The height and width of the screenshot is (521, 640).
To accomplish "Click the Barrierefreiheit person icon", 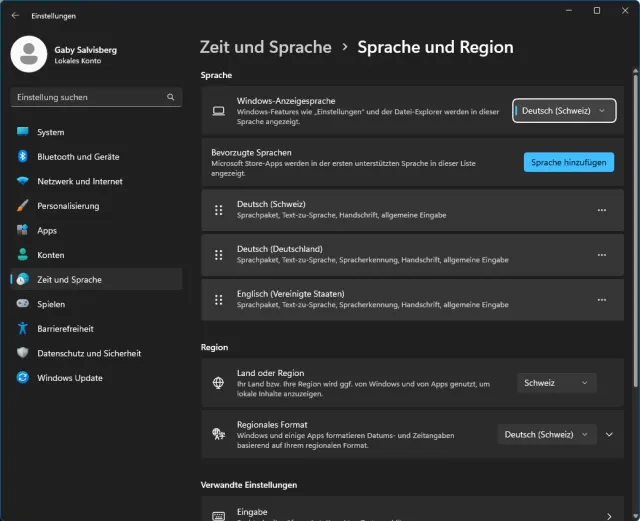I will [23, 328].
